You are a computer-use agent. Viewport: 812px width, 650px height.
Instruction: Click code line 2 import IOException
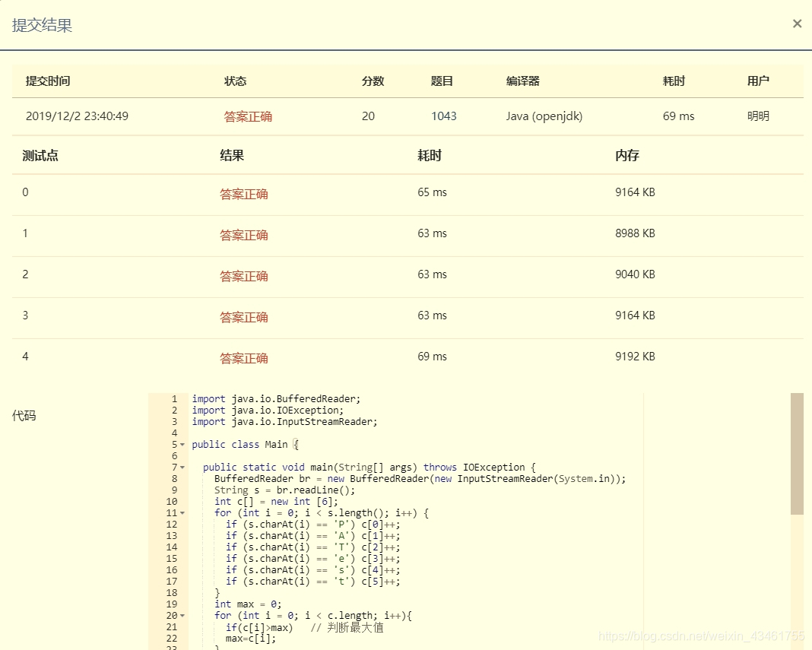tap(268, 411)
